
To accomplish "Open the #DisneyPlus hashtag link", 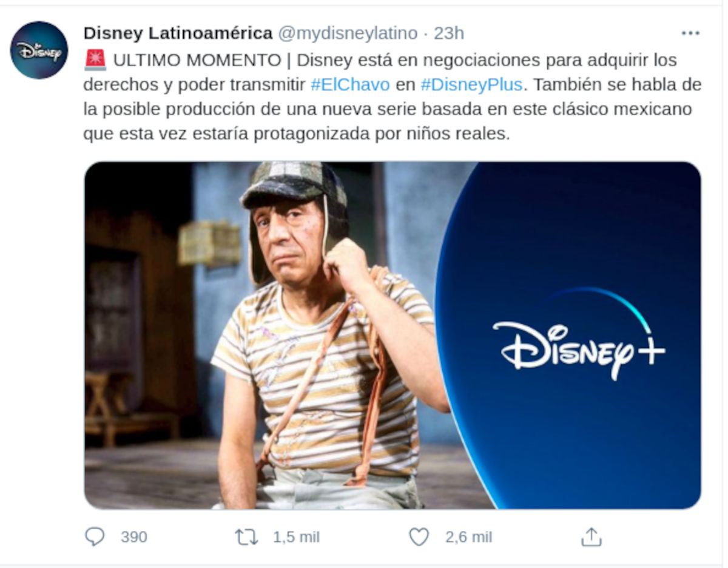I will [471, 84].
